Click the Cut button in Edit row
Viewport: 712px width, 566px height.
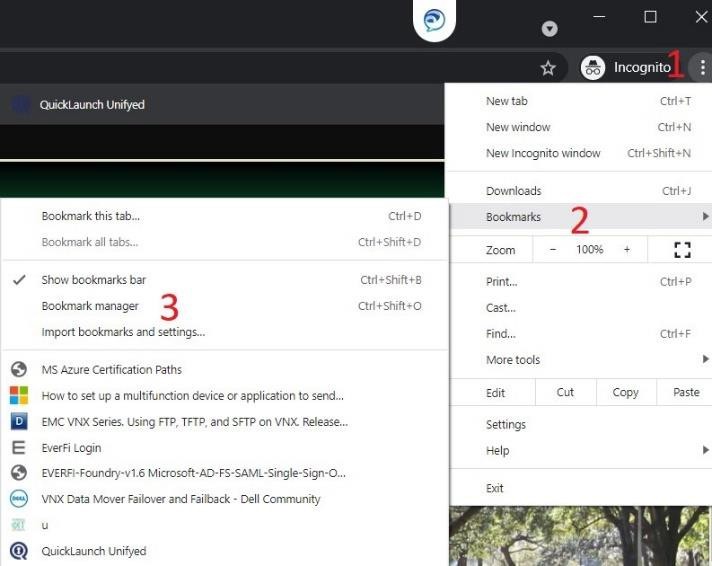click(x=565, y=392)
